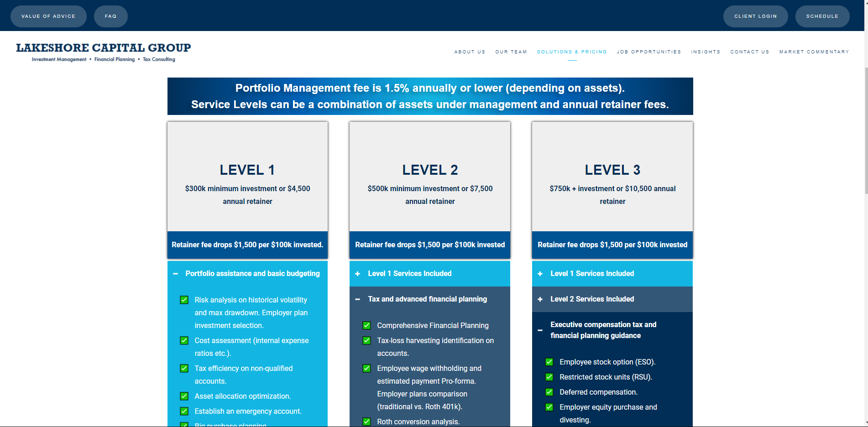Image resolution: width=868 pixels, height=427 pixels.
Task: Click the Schedule button
Action: click(x=822, y=16)
